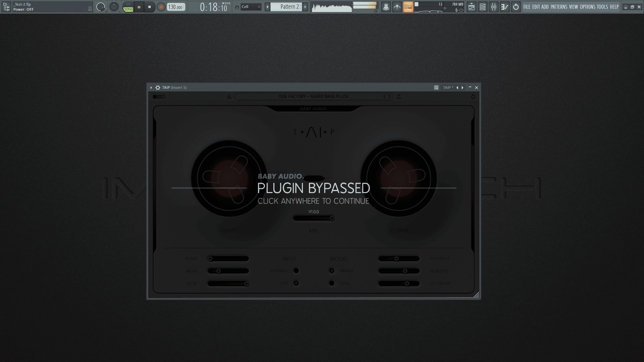Open TAIP plugin gear settings
The height and width of the screenshot is (362, 644).
(158, 87)
